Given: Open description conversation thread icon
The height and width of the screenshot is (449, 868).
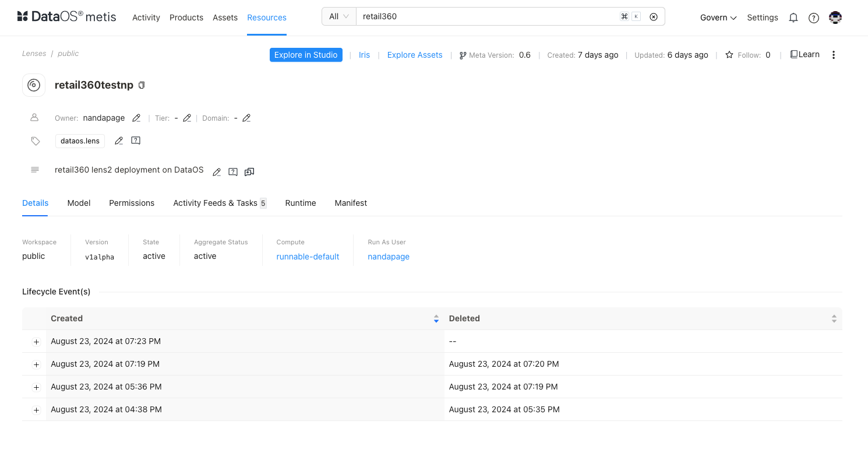Looking at the screenshot, I should [249, 171].
